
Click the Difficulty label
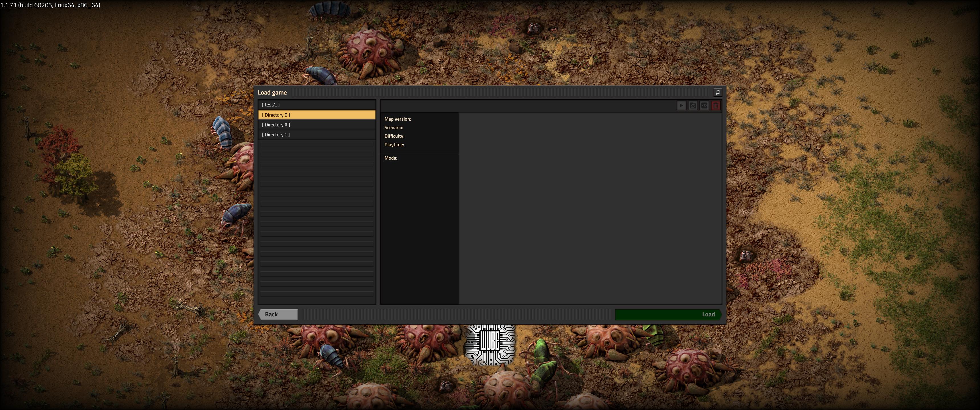pyautogui.click(x=394, y=136)
